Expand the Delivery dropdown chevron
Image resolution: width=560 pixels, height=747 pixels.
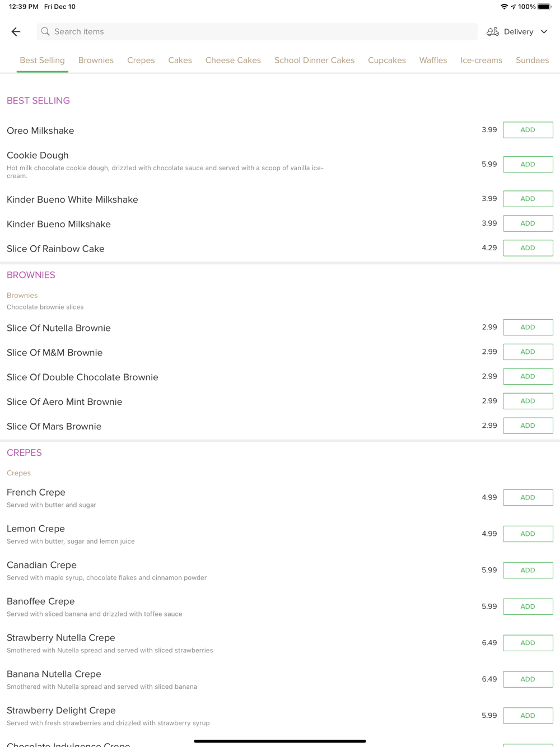(544, 32)
